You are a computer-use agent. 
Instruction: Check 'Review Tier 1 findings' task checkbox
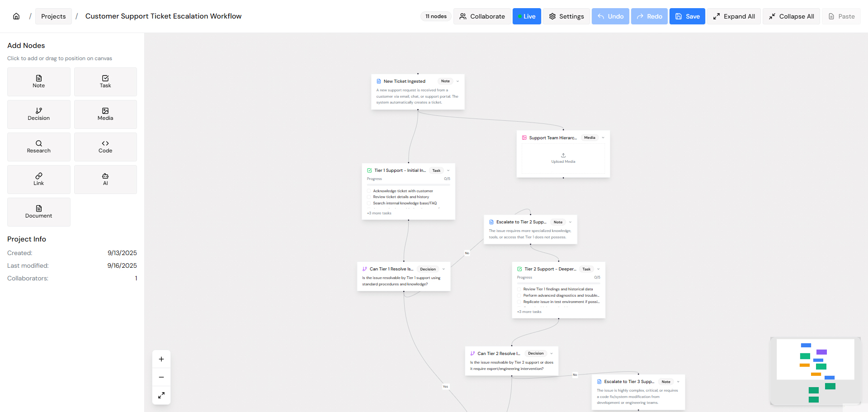coord(519,289)
